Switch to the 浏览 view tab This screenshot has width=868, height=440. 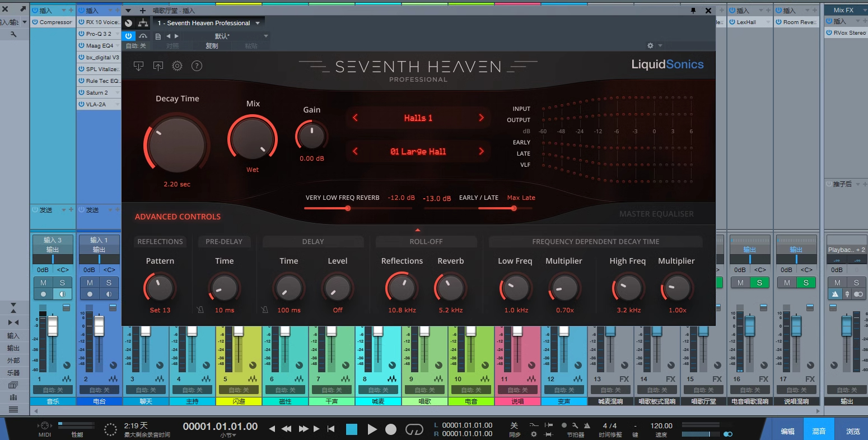[852, 430]
